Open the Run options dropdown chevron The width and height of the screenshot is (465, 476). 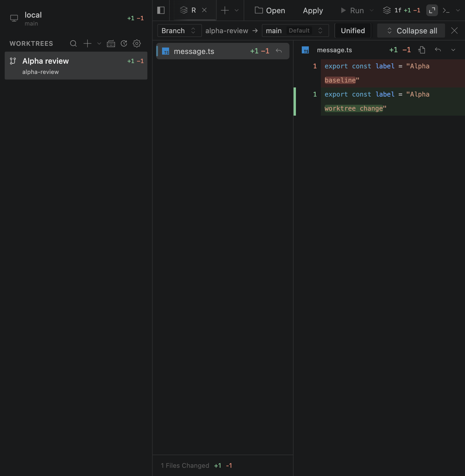pos(372,10)
